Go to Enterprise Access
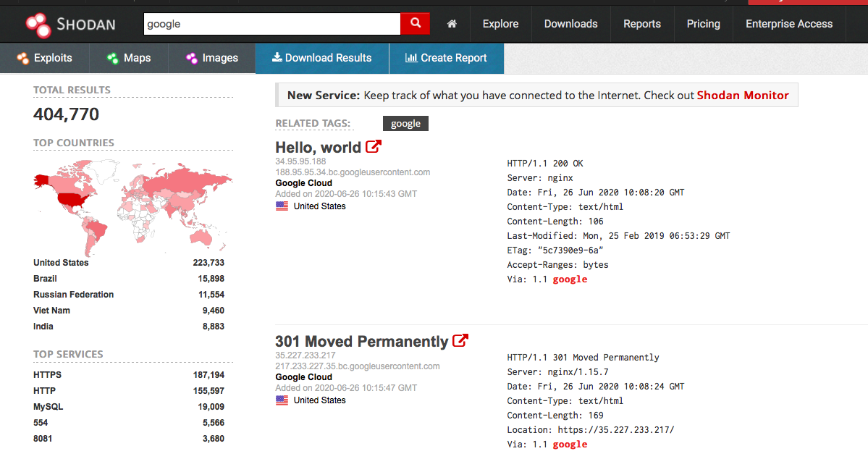 click(x=789, y=24)
